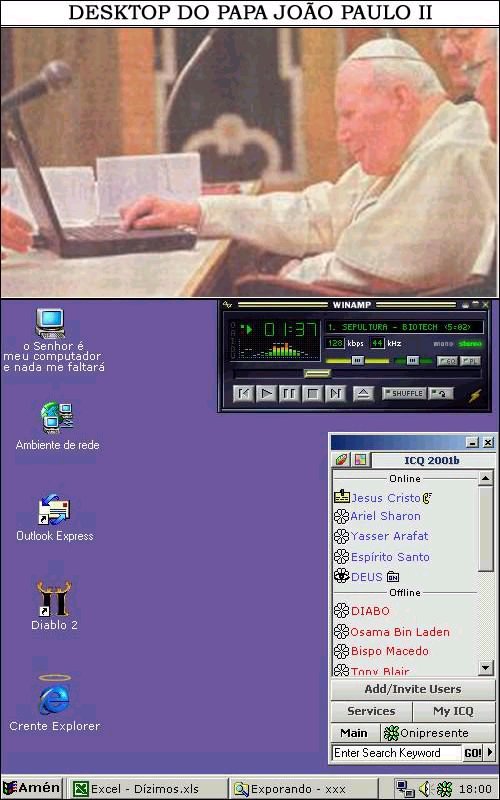This screenshot has height=800, width=500.
Task: Click first ICQ toolbar icon left of title
Action: point(341,460)
